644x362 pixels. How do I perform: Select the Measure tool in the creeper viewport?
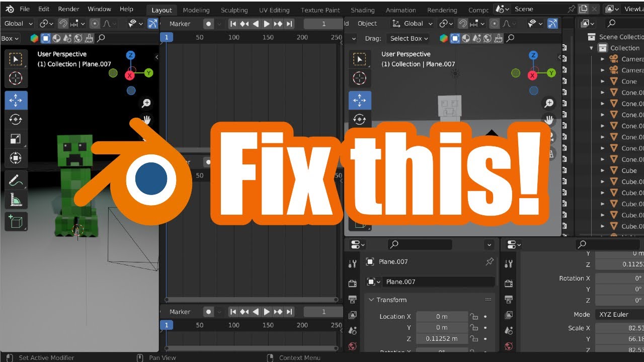[x=16, y=200]
